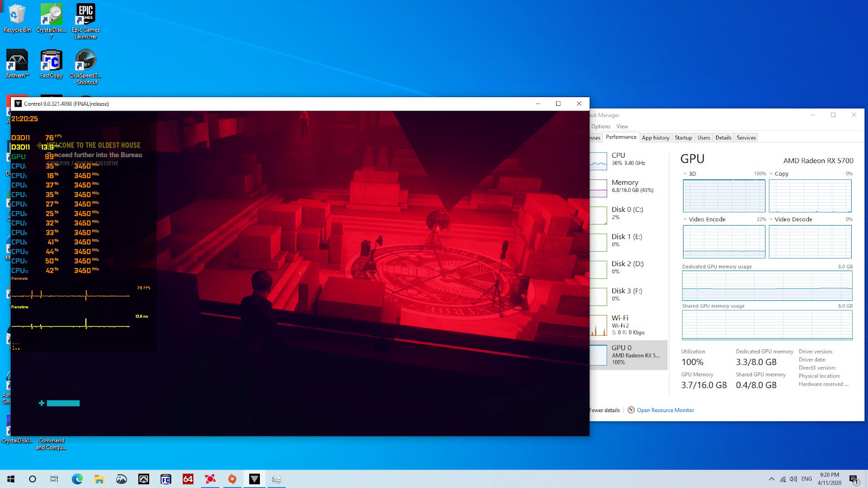Open Epic Games Launcher desktop icon

[x=86, y=22]
